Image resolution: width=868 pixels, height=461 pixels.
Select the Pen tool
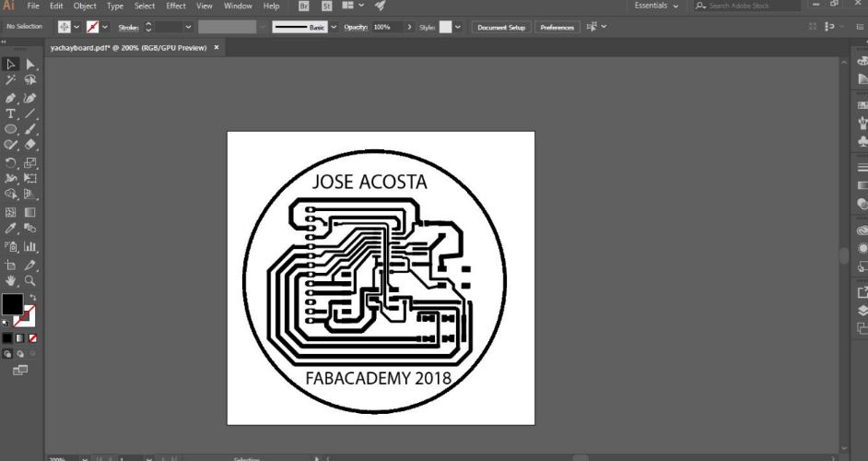10,98
